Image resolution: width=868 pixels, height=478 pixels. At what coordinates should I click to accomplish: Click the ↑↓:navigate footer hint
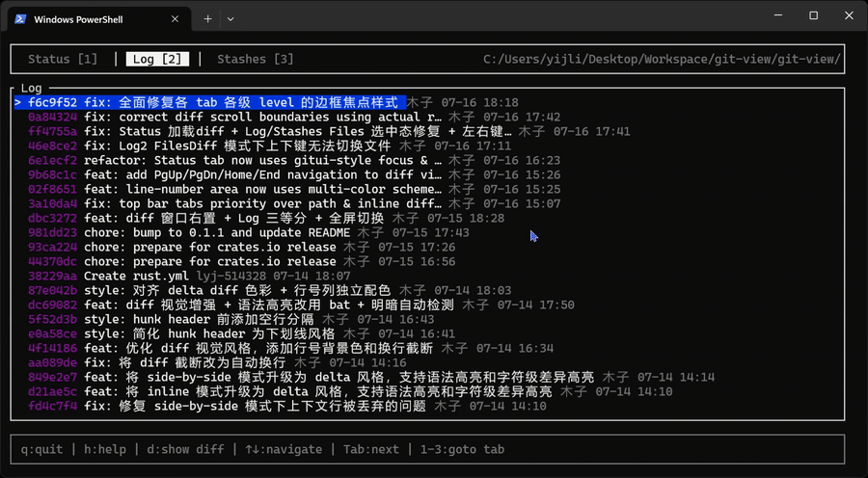click(284, 449)
